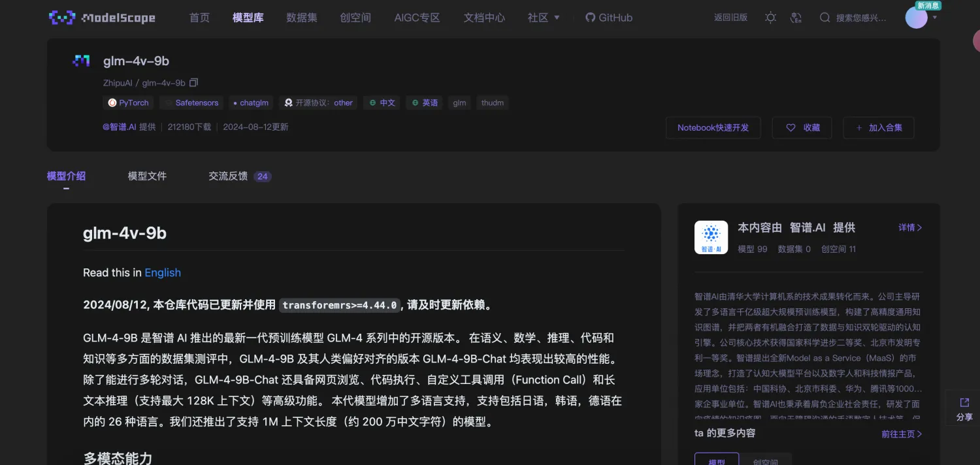The image size is (980, 465).
Task: Select the chatglm tag
Action: 250,103
